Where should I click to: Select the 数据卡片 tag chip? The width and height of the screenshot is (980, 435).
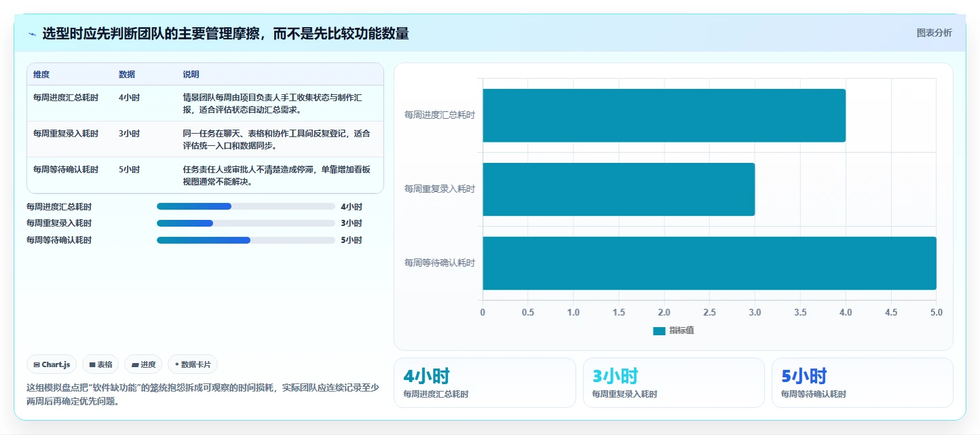(193, 364)
